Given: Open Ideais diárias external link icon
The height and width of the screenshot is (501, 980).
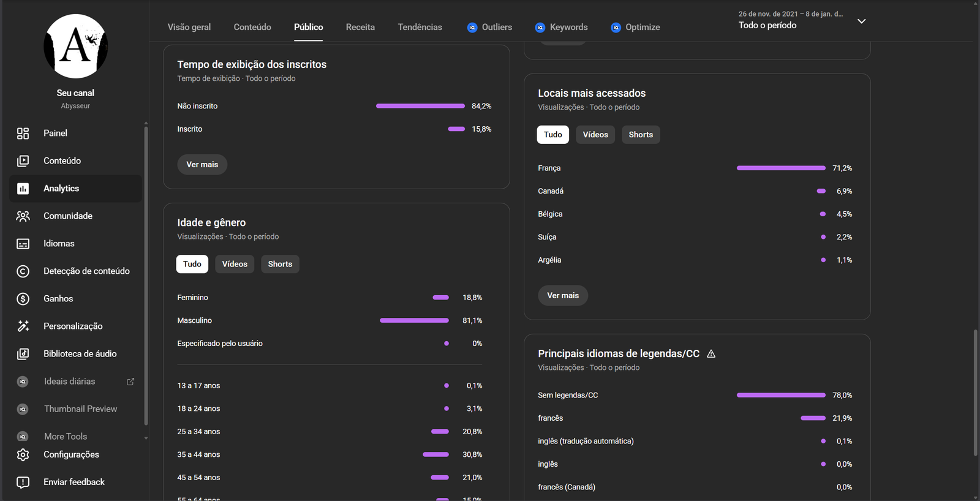Looking at the screenshot, I should (130, 382).
